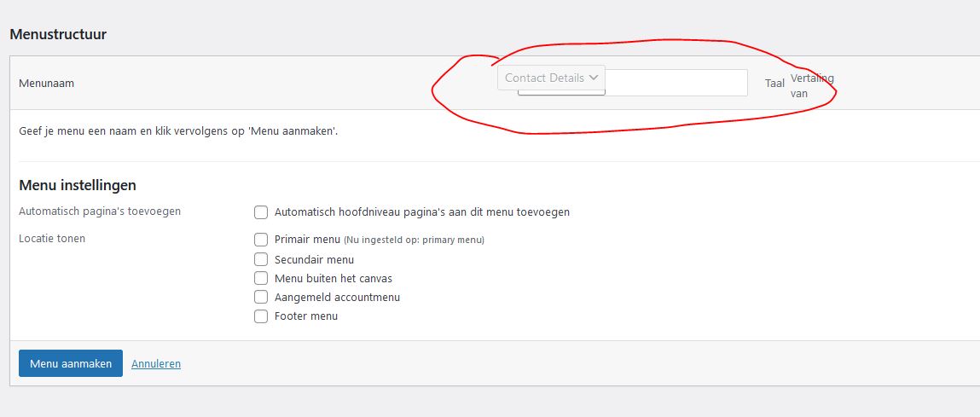Check the Secundair menu location box
The width and height of the screenshot is (980, 417).
(x=261, y=259)
